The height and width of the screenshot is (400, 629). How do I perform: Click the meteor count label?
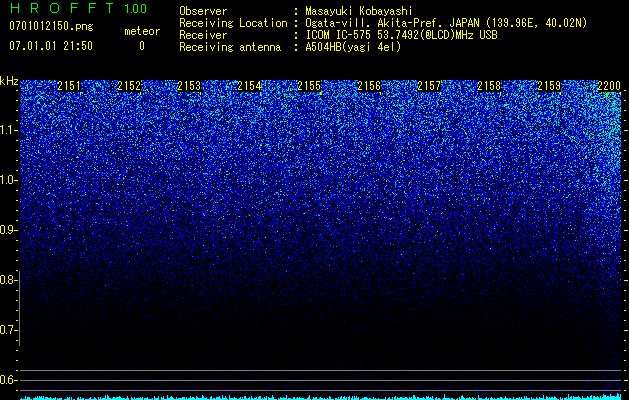click(x=142, y=31)
